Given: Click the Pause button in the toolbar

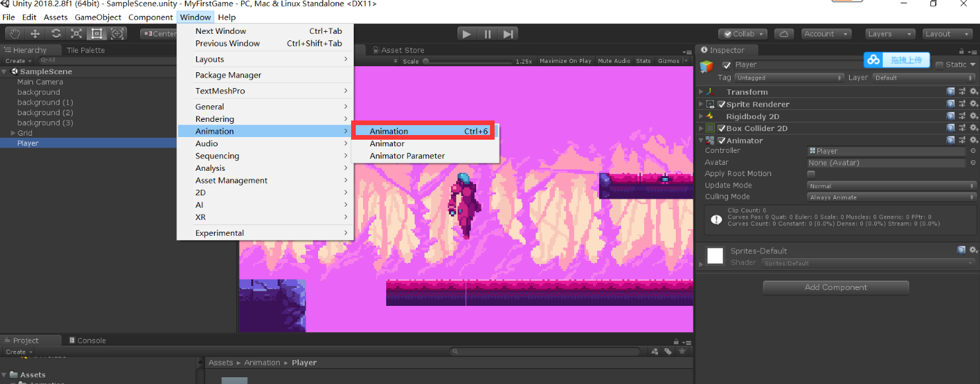Looking at the screenshot, I should coord(487,33).
